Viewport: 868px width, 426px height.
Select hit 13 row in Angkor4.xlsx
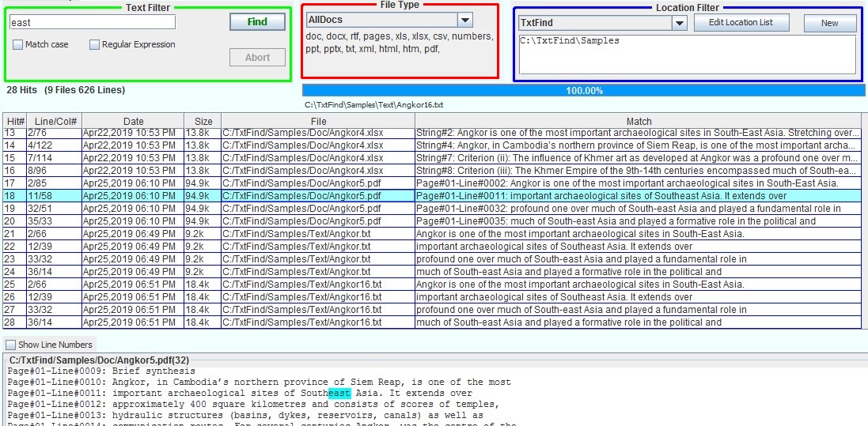pyautogui.click(x=432, y=133)
